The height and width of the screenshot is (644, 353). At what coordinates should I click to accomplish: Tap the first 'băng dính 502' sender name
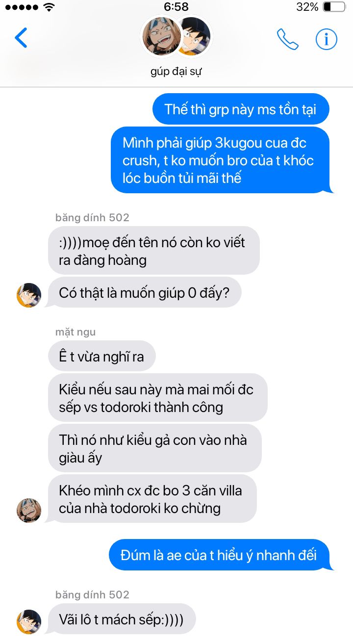coord(92,217)
